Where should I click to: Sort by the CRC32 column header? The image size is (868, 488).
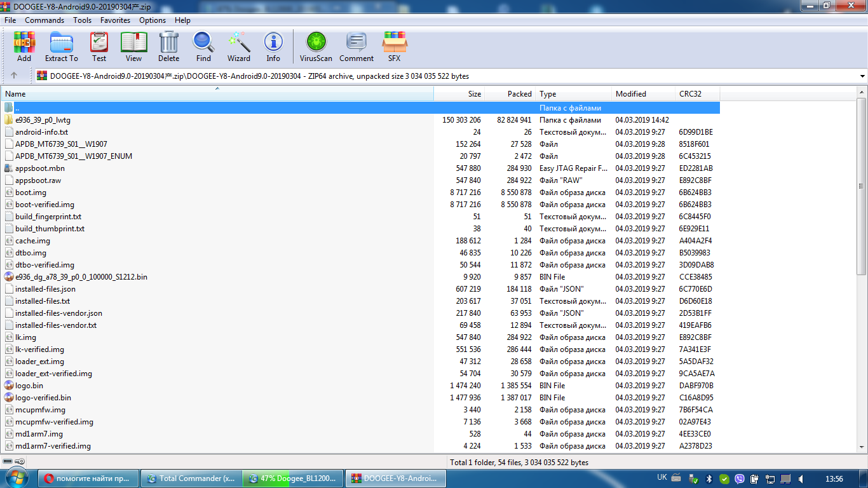tap(697, 93)
